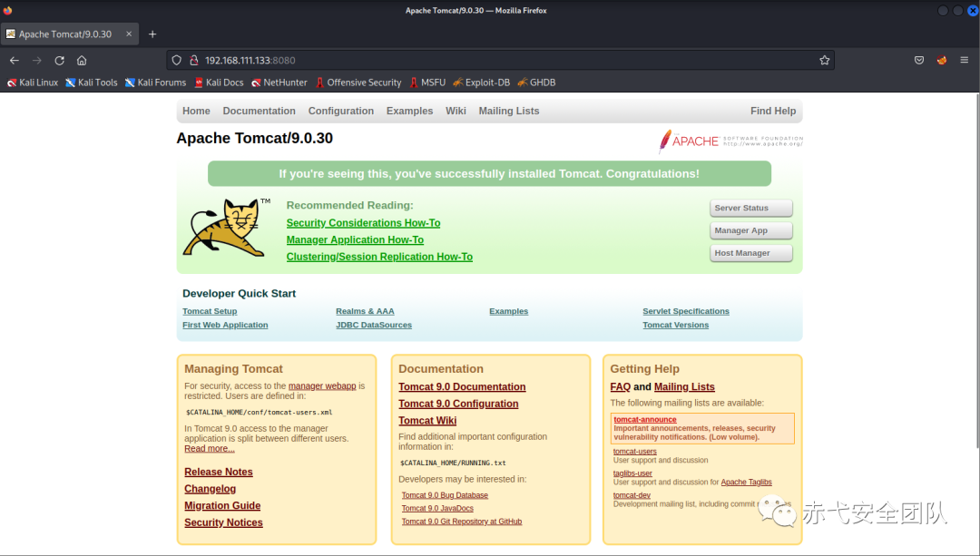Open the Firefox hamburger menu

click(964, 60)
